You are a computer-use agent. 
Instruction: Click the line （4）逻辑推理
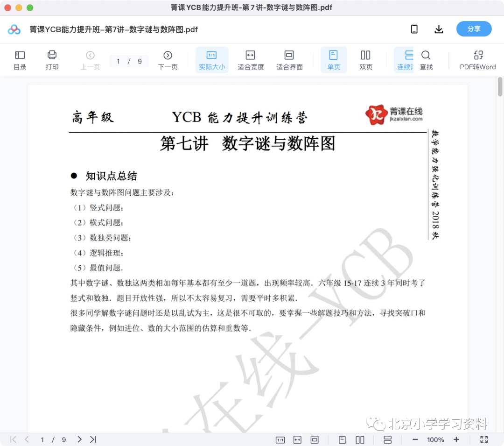click(98, 253)
